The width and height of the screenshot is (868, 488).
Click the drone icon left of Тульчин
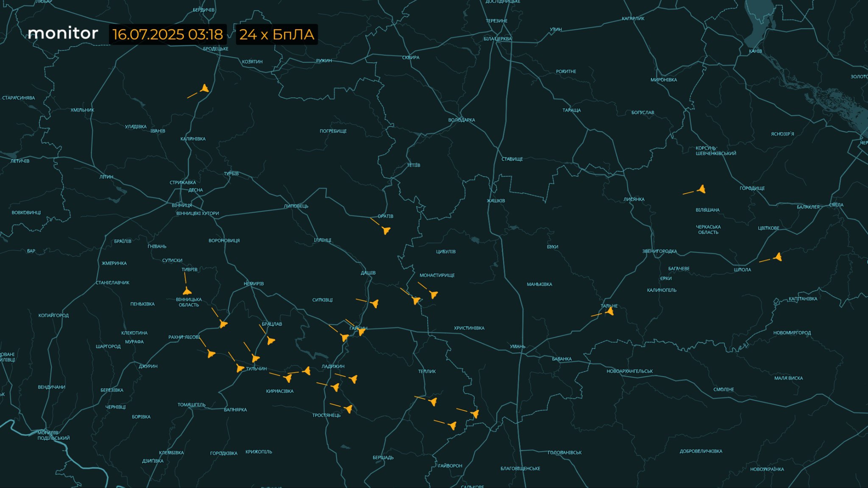240,368
